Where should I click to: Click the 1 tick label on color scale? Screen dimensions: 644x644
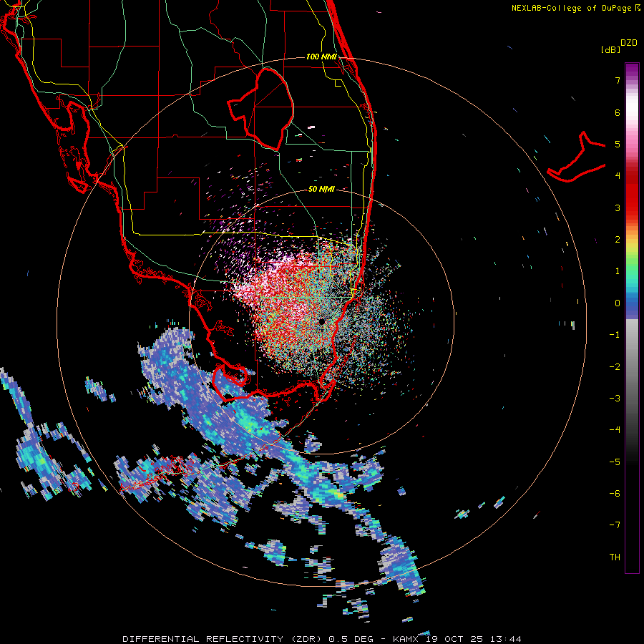point(618,271)
